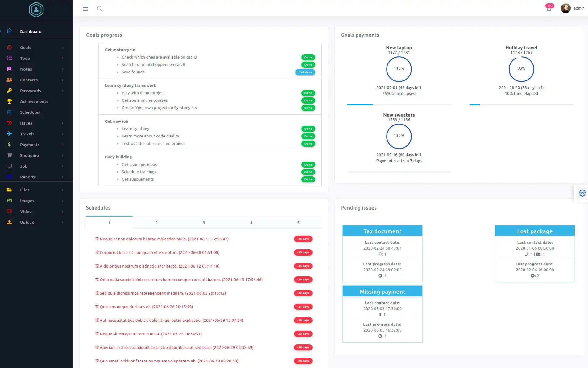Click the Todo list icon

pos(10,58)
